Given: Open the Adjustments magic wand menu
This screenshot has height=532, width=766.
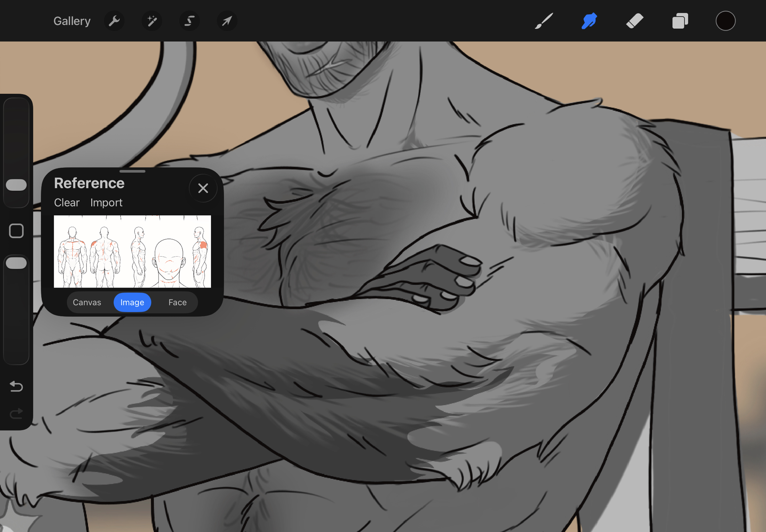Looking at the screenshot, I should tap(152, 21).
